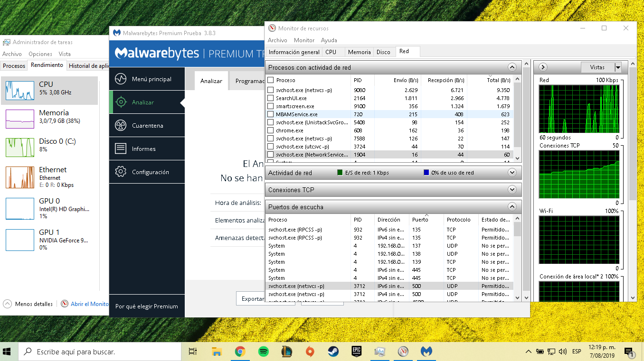This screenshot has height=361, width=644.
Task: Open the Windows Start menu
Action: click(x=7, y=352)
